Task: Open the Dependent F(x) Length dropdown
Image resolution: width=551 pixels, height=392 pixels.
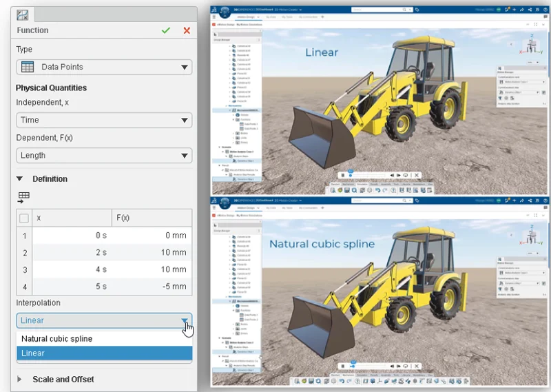Action: pyautogui.click(x=104, y=156)
